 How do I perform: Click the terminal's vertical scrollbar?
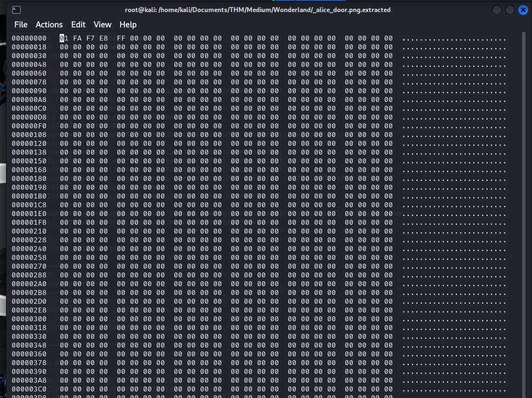point(524,215)
